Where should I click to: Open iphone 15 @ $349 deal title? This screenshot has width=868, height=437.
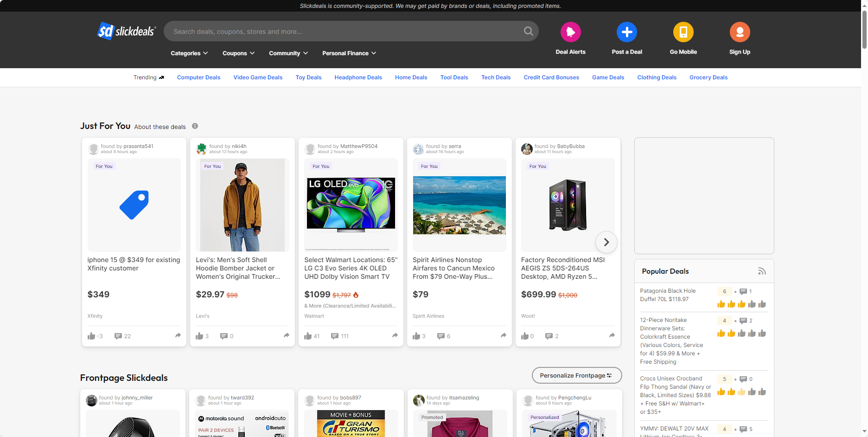[134, 264]
